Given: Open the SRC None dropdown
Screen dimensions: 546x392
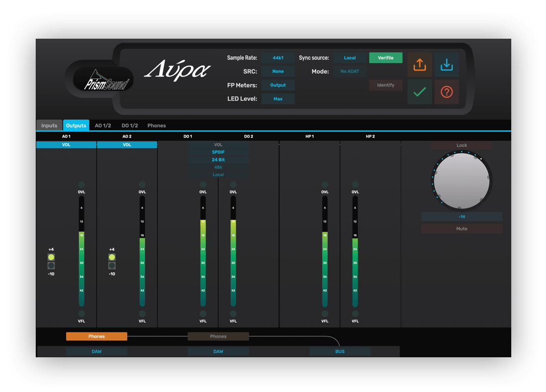Looking at the screenshot, I should [x=278, y=71].
